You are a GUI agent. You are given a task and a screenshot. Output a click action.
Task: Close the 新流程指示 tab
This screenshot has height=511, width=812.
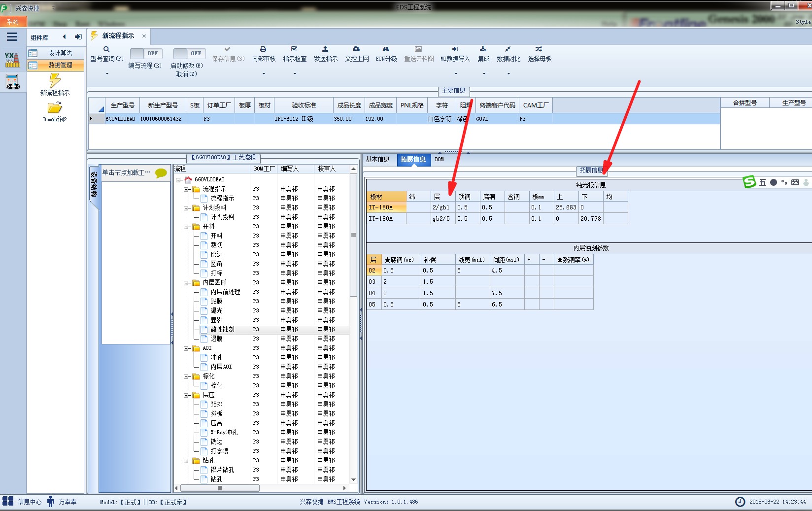(144, 36)
